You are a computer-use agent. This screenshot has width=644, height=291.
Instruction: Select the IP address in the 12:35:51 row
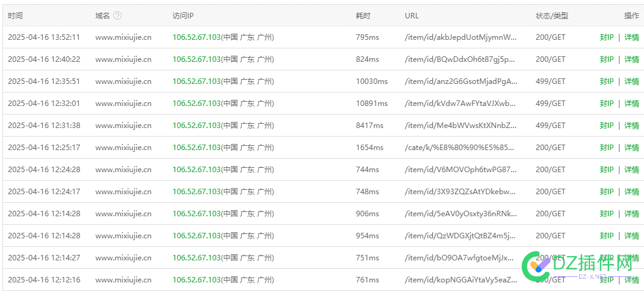[196, 81]
